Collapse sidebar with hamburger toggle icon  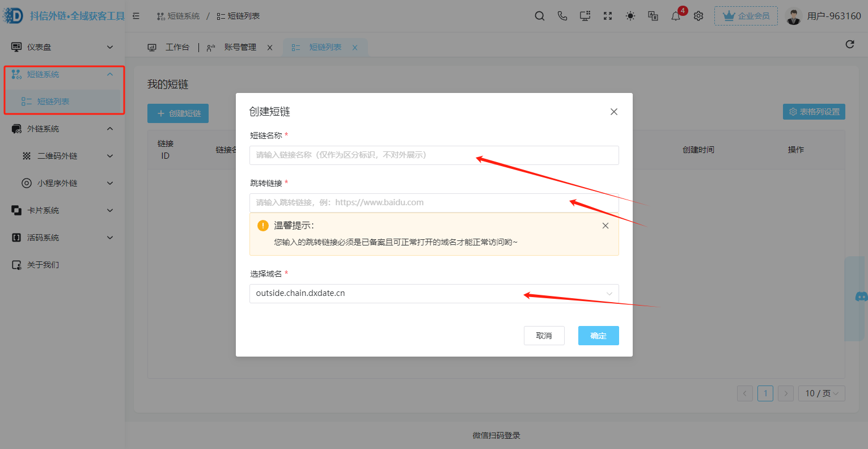[x=136, y=16]
